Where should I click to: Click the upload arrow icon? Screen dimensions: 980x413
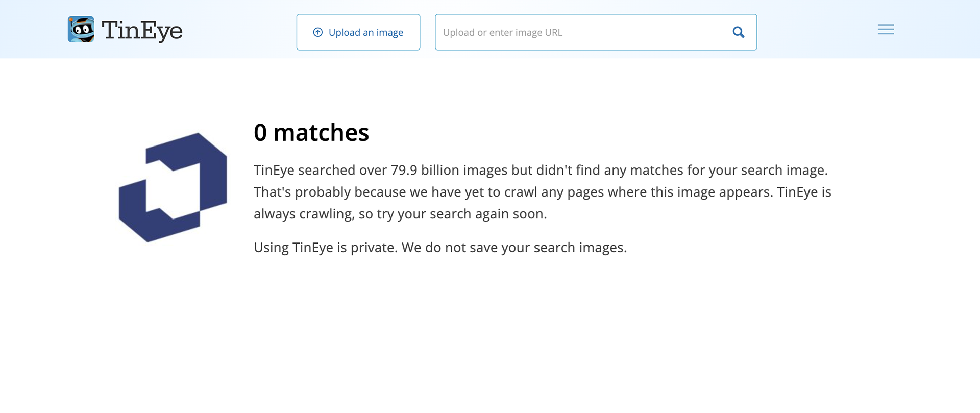[317, 32]
